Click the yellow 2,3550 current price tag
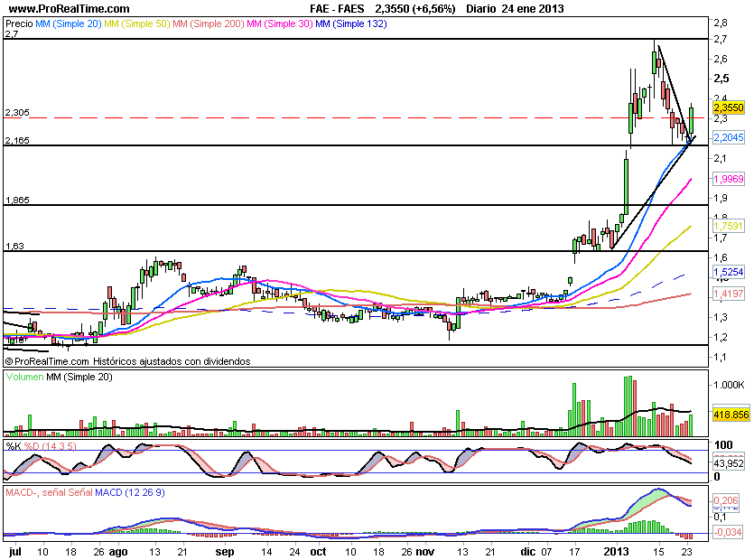This screenshot has height=560, width=754. [x=728, y=107]
